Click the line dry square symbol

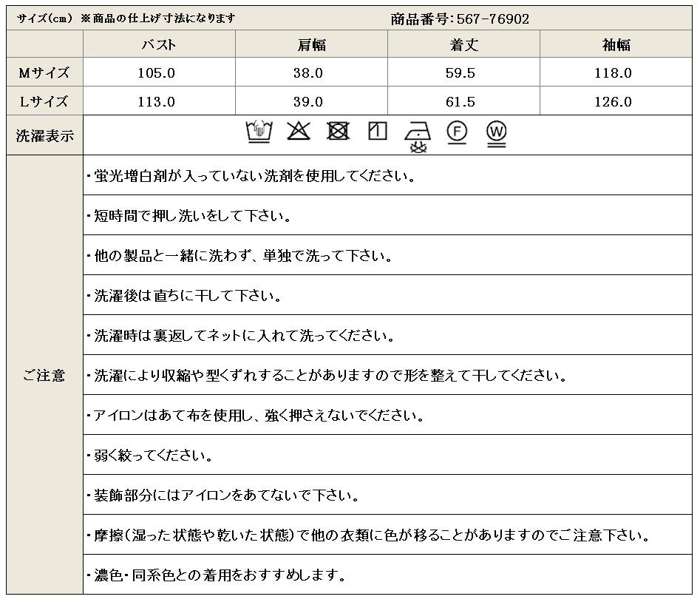[x=377, y=131]
